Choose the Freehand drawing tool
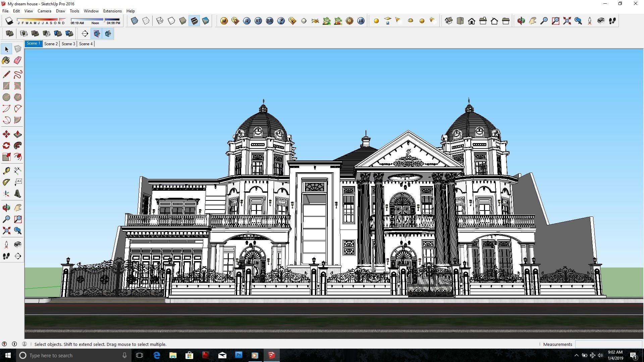Image resolution: width=644 pixels, height=362 pixels. click(x=18, y=74)
